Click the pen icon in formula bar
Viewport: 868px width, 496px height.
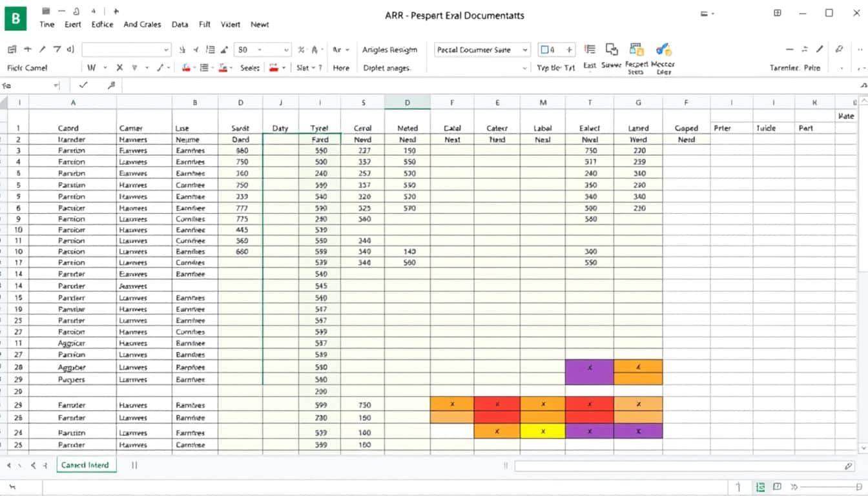tap(111, 85)
